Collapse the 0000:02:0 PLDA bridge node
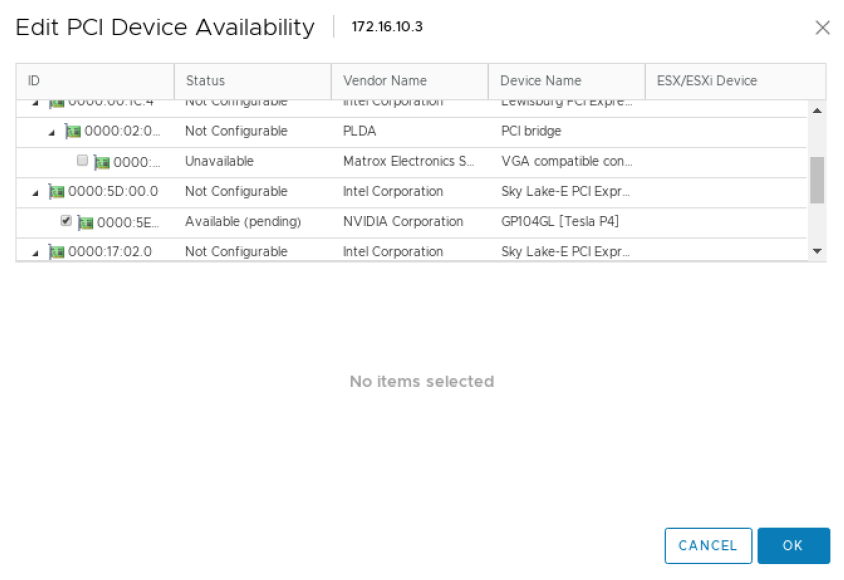Screen dimensions: 844x580 coord(52,132)
